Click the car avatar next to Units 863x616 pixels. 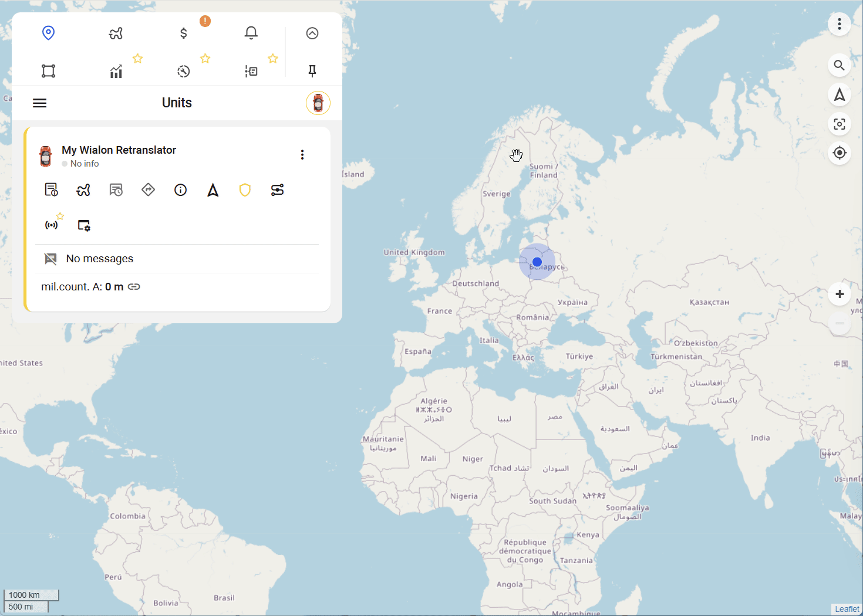pyautogui.click(x=318, y=103)
